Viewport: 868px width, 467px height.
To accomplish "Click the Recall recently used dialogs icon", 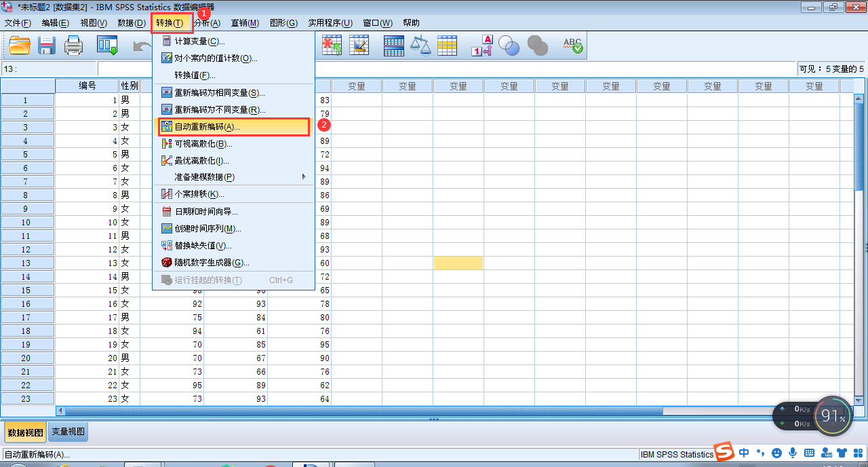I will [107, 45].
